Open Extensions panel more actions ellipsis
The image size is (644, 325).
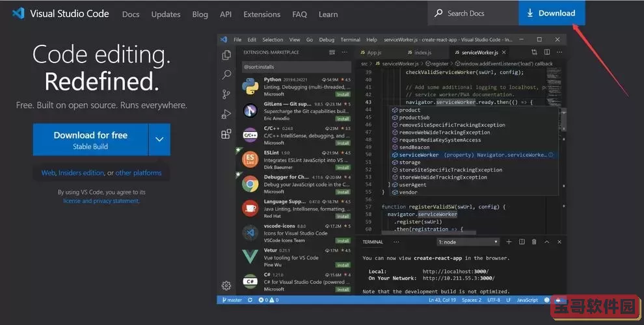click(x=345, y=52)
